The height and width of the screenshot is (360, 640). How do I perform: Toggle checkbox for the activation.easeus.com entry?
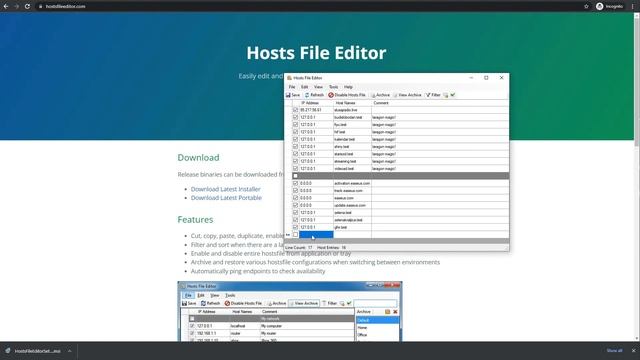tap(296, 183)
